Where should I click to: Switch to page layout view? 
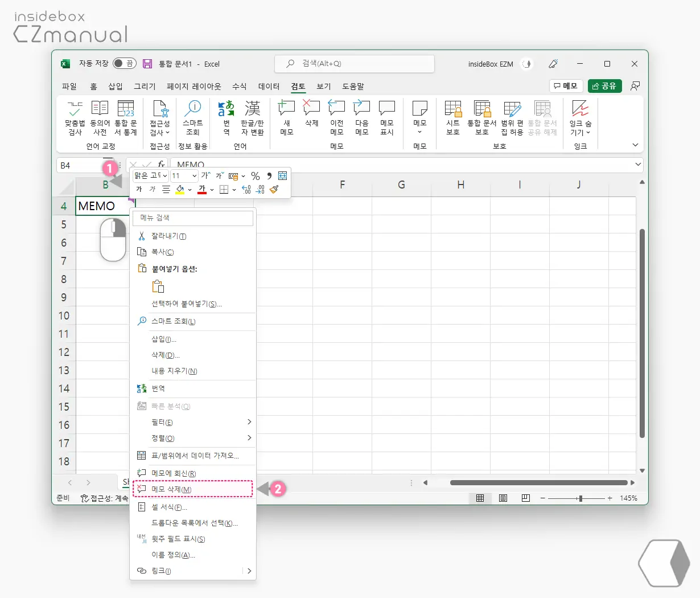pos(503,498)
